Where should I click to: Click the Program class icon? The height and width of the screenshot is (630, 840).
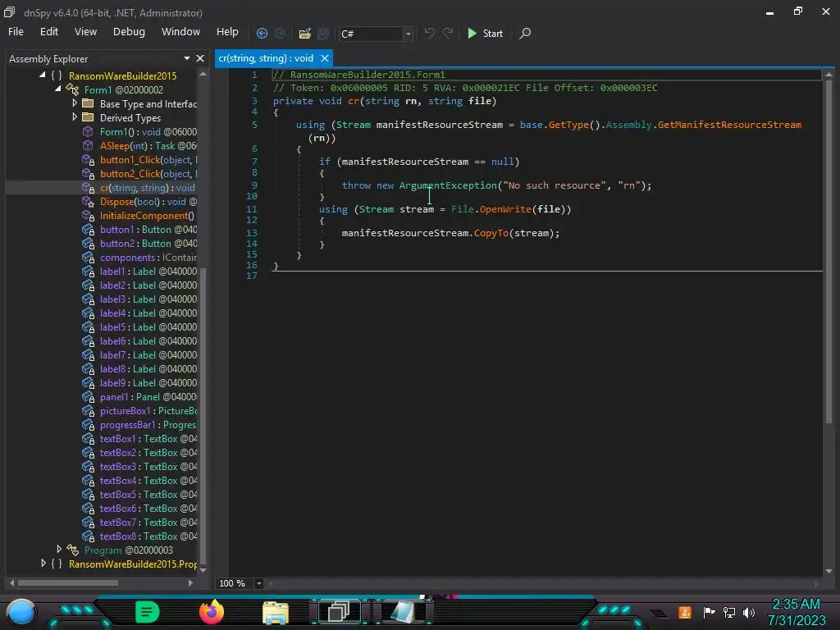tap(72, 550)
